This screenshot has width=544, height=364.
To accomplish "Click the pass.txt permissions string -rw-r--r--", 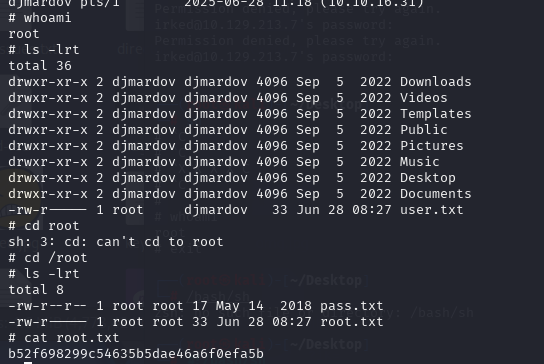I will (x=48, y=306).
